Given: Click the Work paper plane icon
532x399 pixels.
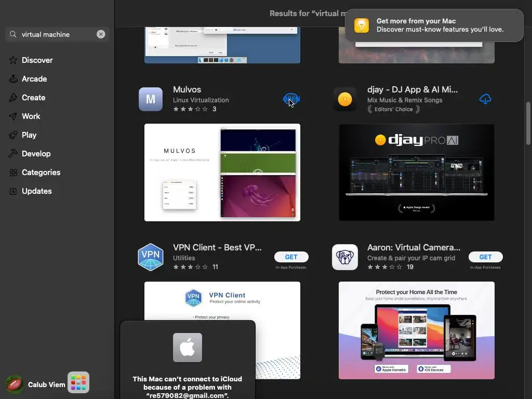Looking at the screenshot, I should pyautogui.click(x=13, y=116).
